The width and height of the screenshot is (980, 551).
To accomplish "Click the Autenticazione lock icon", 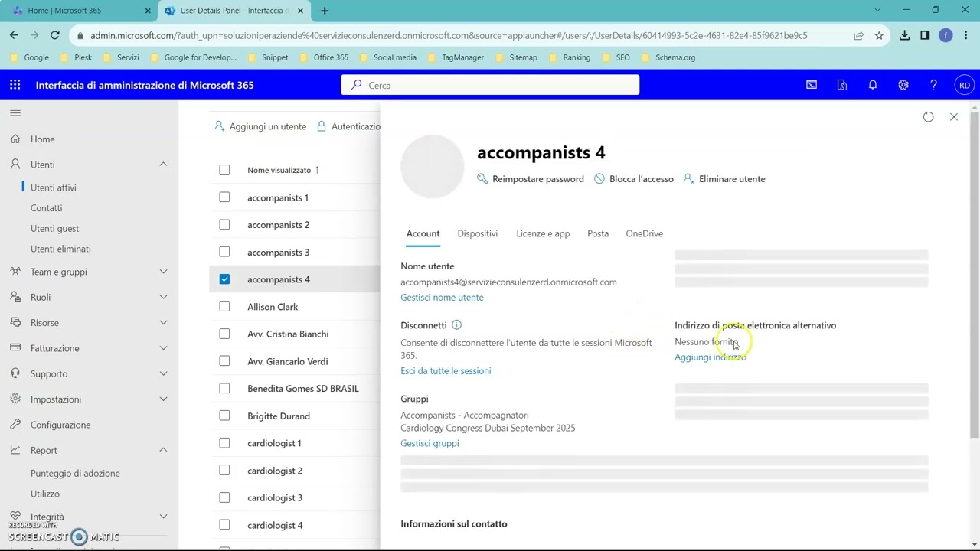I will point(322,126).
